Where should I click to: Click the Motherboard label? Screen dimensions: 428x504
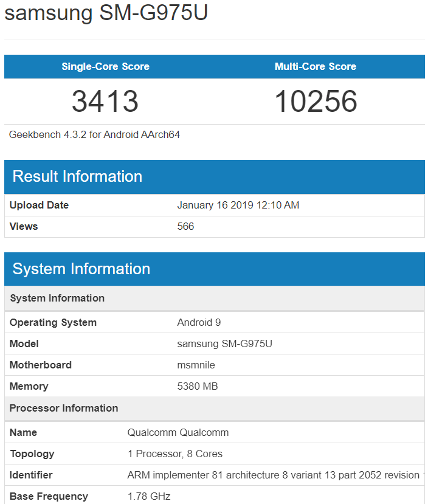click(x=41, y=365)
